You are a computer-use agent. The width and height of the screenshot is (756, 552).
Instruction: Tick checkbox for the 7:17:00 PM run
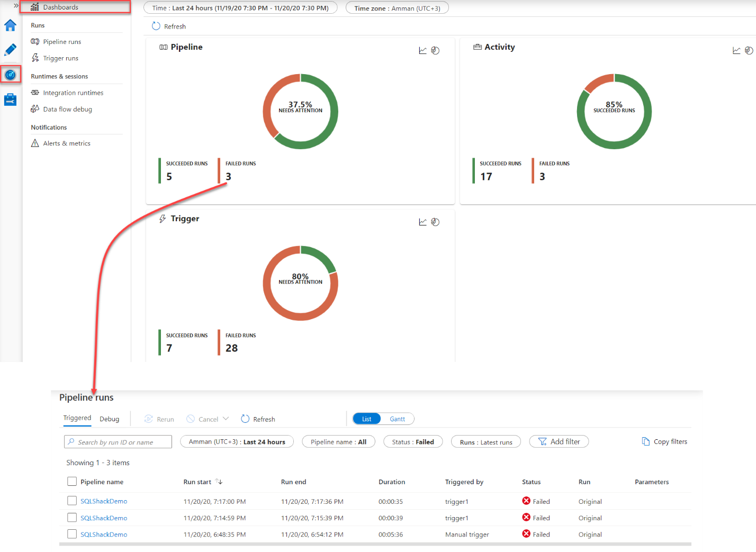click(72, 501)
